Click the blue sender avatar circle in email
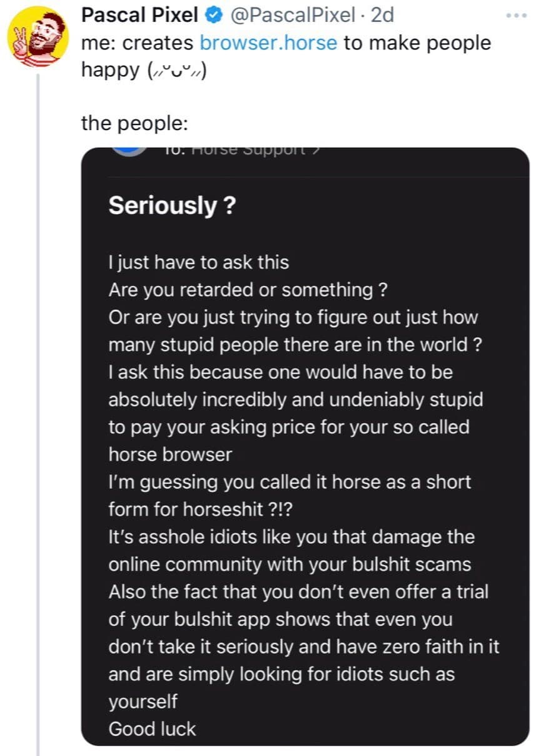546x756 pixels. 130,151
